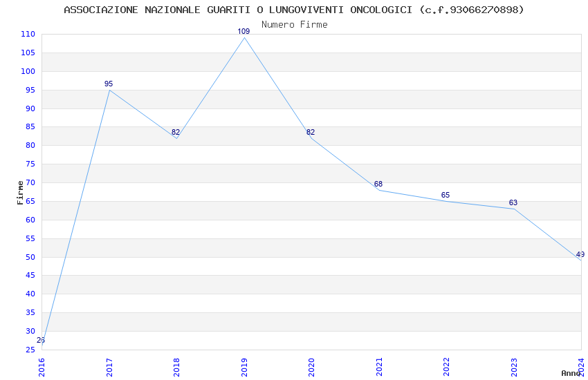
Task: Select the 2018 x-axis year label
Action: coord(176,368)
